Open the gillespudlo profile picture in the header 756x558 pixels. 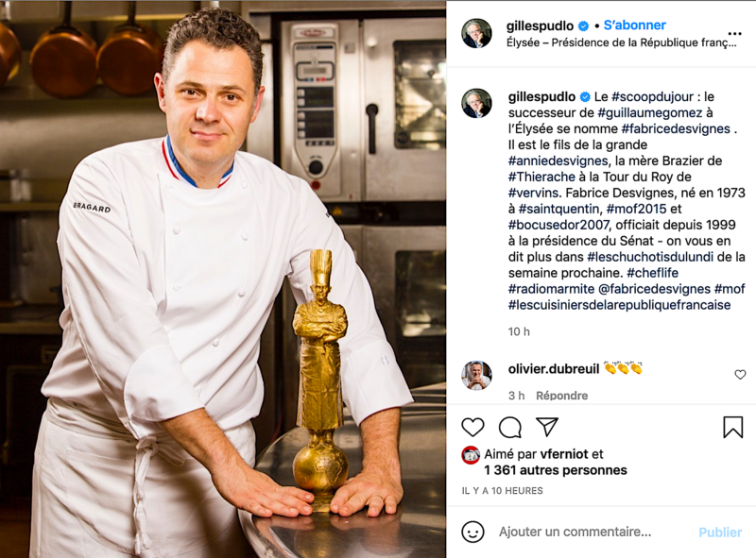tap(477, 34)
